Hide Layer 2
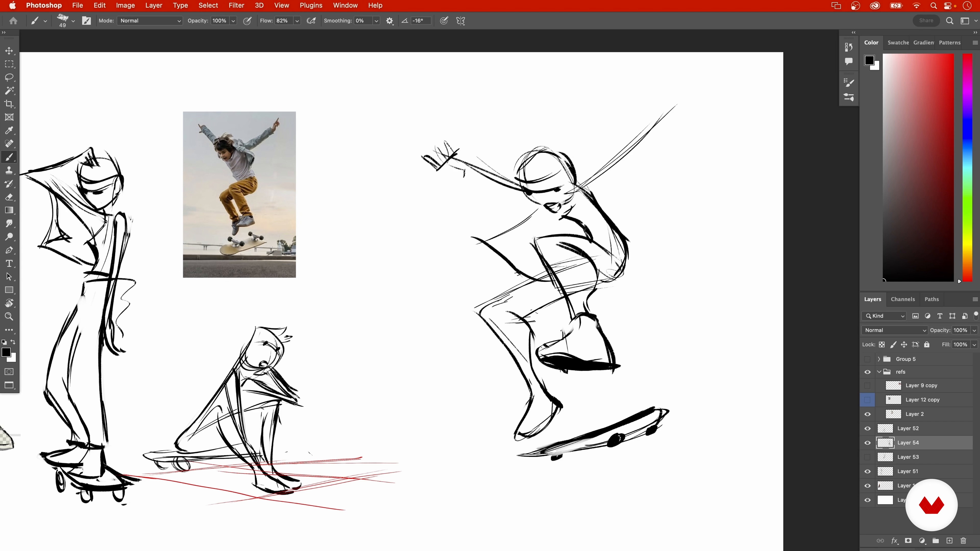The image size is (980, 551). point(867,414)
